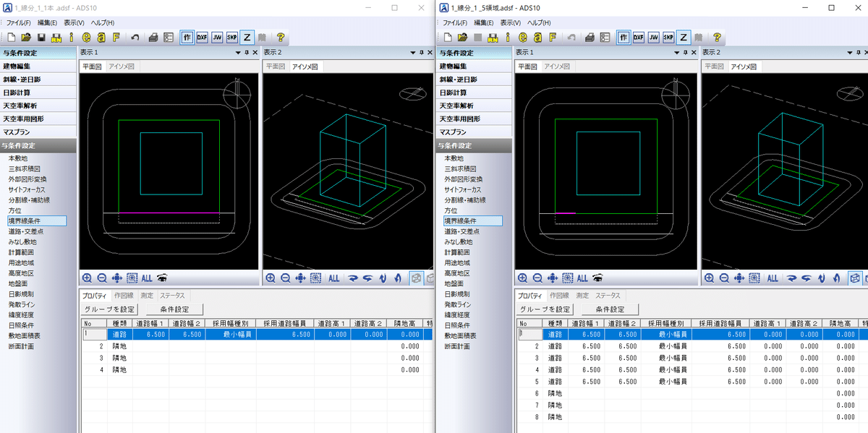868x433 pixels.
Task: Pin the 表示1 panel in the left window
Action: tap(247, 53)
